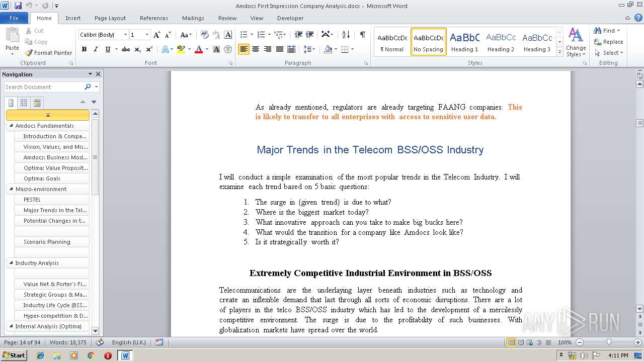This screenshot has height=362, width=644.
Task: Click the Bullets list icon
Action: pos(244,35)
